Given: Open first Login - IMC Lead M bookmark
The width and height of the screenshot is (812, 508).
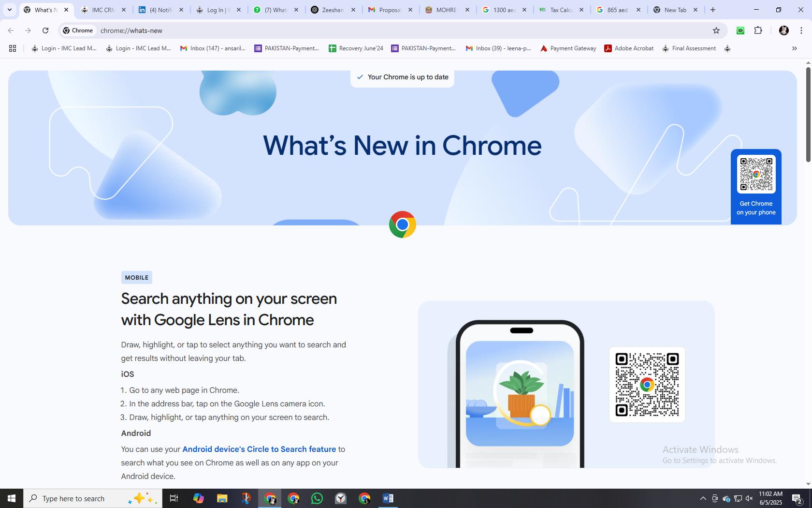Looking at the screenshot, I should pyautogui.click(x=64, y=48).
